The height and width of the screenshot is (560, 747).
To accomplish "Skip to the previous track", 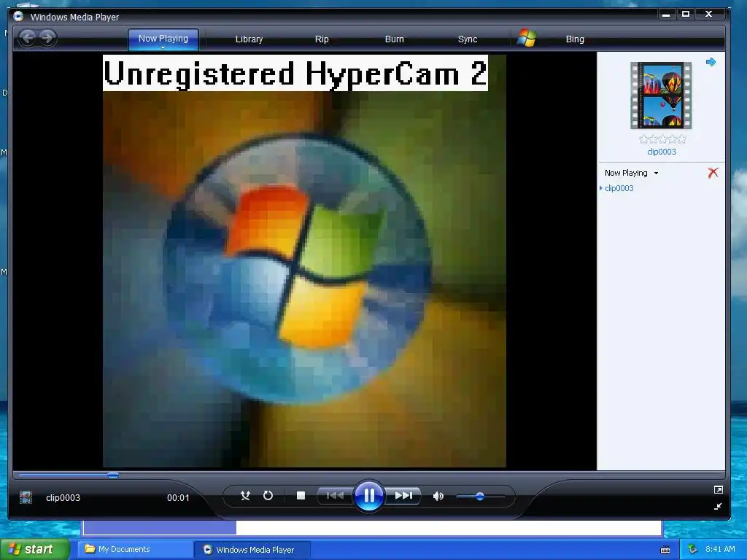I will pyautogui.click(x=335, y=496).
